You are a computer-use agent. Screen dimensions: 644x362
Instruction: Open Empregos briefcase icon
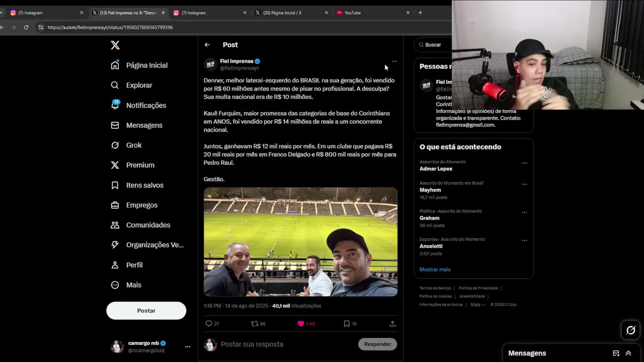115,205
